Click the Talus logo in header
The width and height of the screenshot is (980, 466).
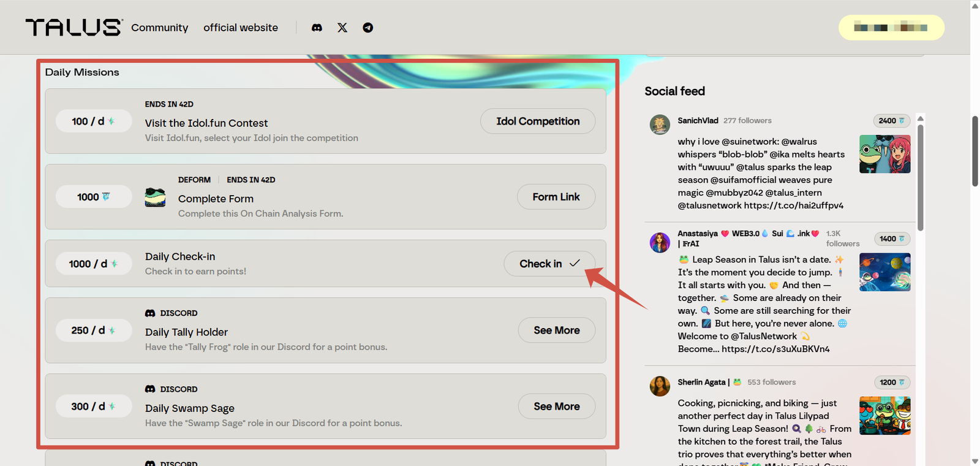[73, 28]
